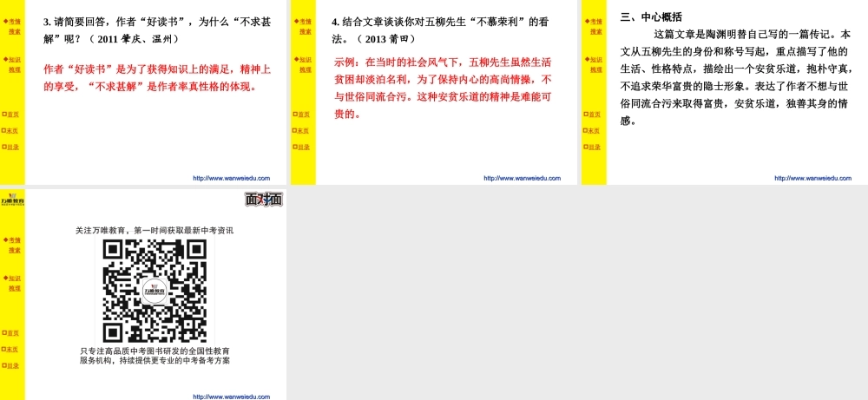Screen dimensions: 868x400
Task: Go to 首页 on QR-code slide
Action: [x=11, y=333]
